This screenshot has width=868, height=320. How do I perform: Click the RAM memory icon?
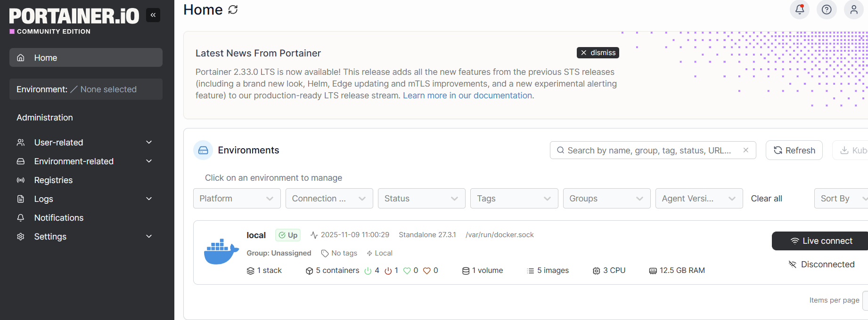point(653,271)
